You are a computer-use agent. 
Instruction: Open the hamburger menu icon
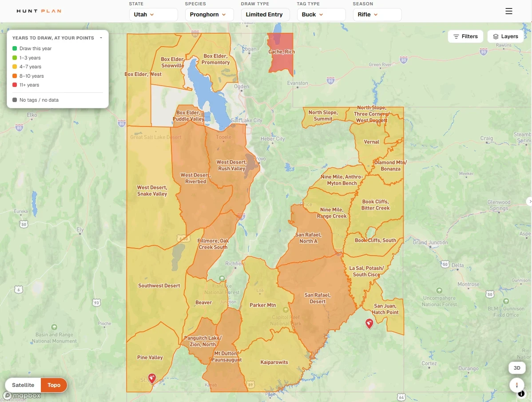508,11
